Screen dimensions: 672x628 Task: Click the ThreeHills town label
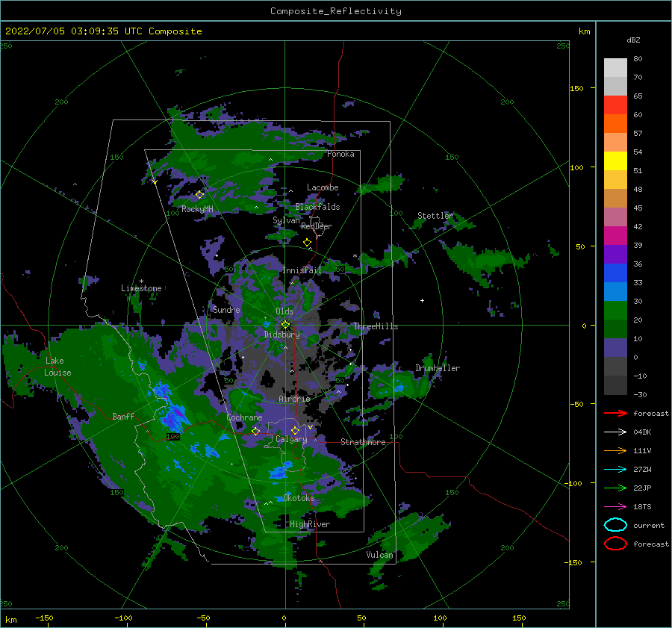click(x=376, y=326)
